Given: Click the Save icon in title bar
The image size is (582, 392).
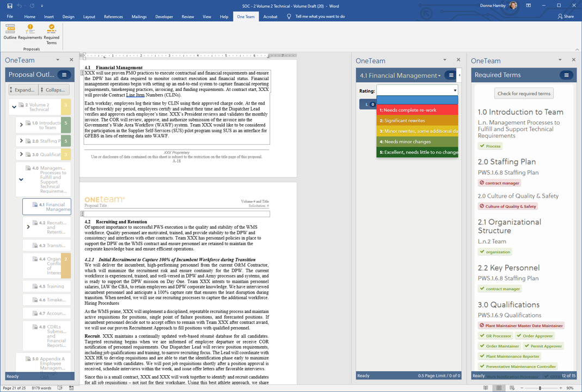Looking at the screenshot, I should coord(9,6).
